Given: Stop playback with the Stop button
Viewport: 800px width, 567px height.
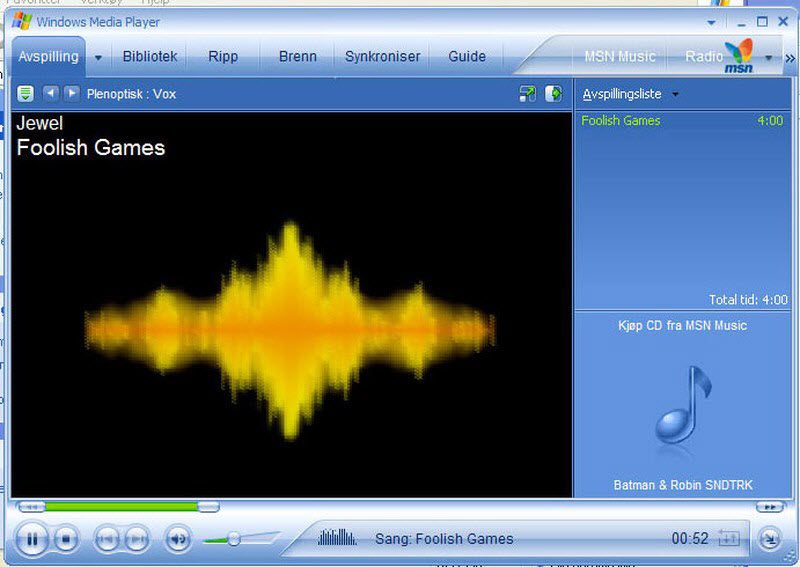Looking at the screenshot, I should pyautogui.click(x=65, y=539).
